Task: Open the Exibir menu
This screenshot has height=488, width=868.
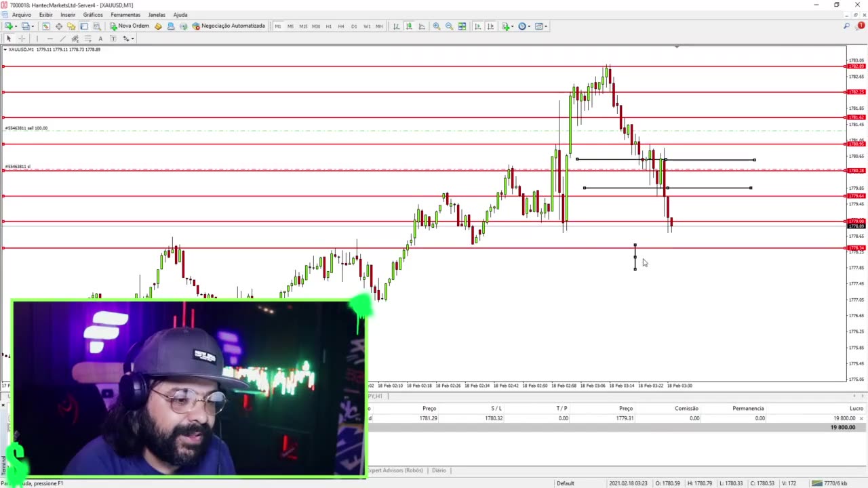Action: click(x=46, y=14)
